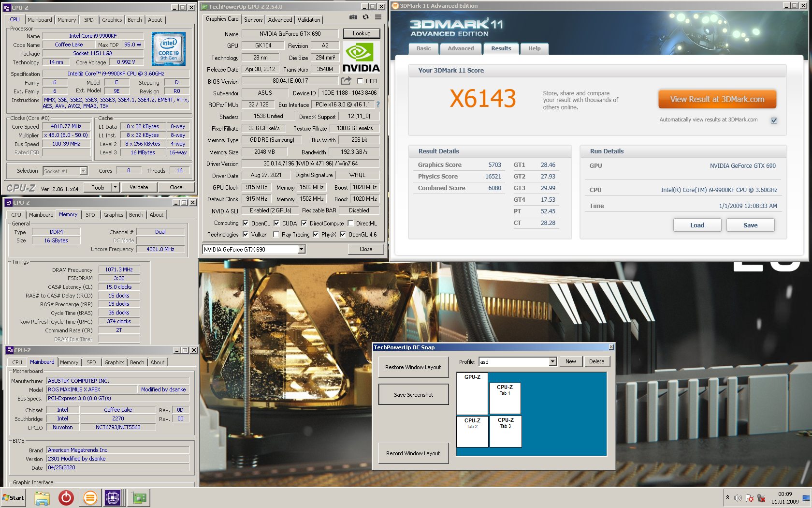Click the Delete profile button in OC Snap
The width and height of the screenshot is (812, 508).
point(596,361)
